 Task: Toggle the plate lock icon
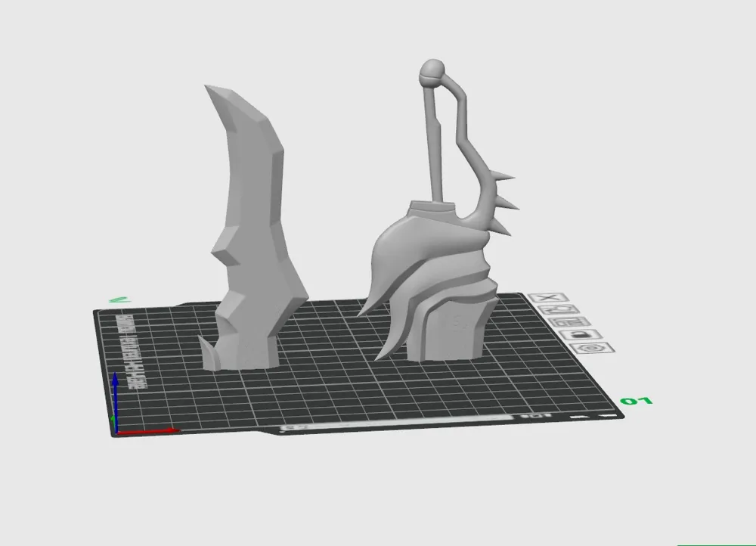point(581,335)
